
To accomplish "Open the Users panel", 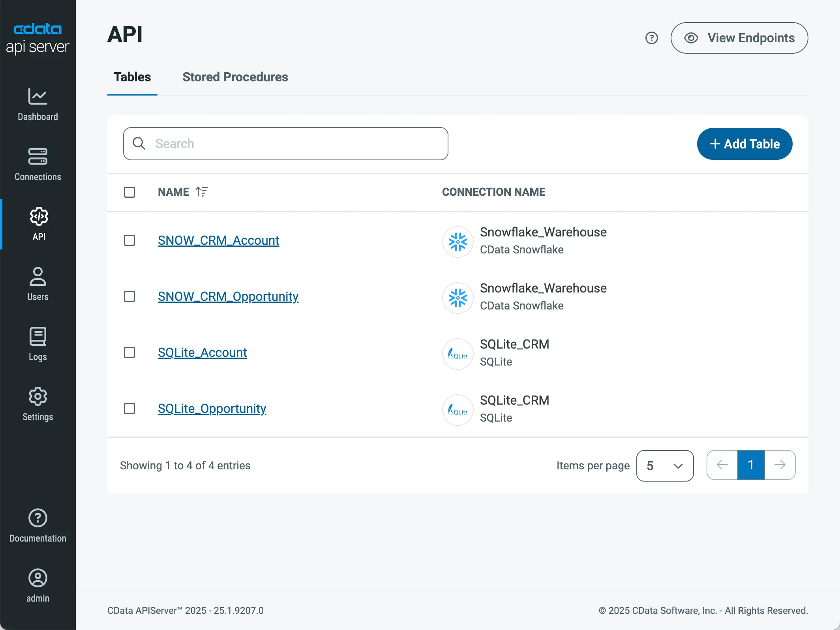I will coord(37,283).
